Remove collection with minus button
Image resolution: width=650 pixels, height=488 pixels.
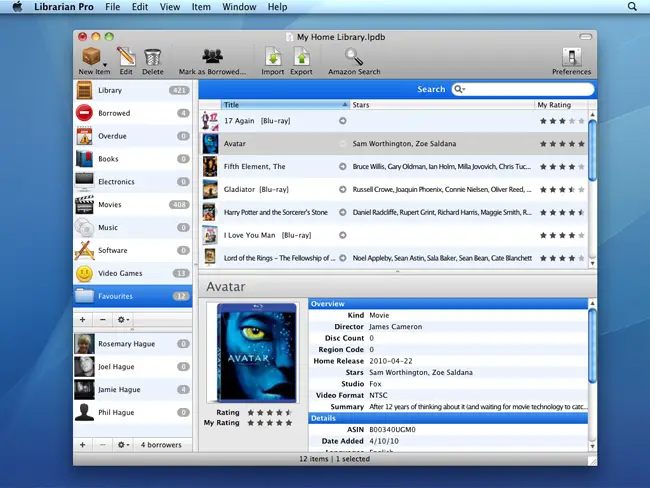point(103,320)
